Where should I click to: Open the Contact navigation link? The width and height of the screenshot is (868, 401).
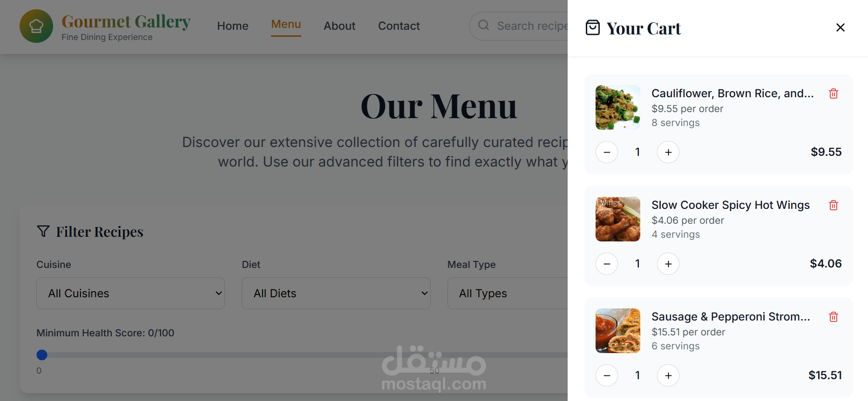pyautogui.click(x=399, y=26)
